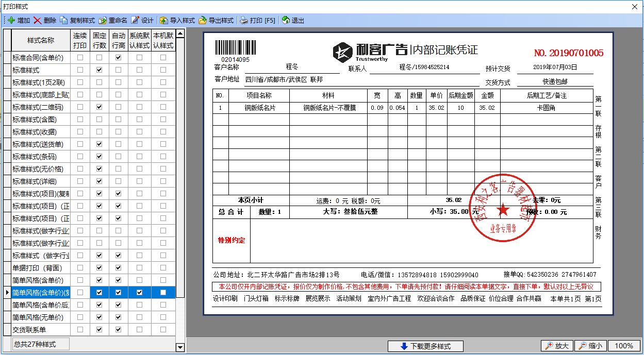Click the 缩小 magnifier button
The image size is (644, 355).
click(590, 346)
